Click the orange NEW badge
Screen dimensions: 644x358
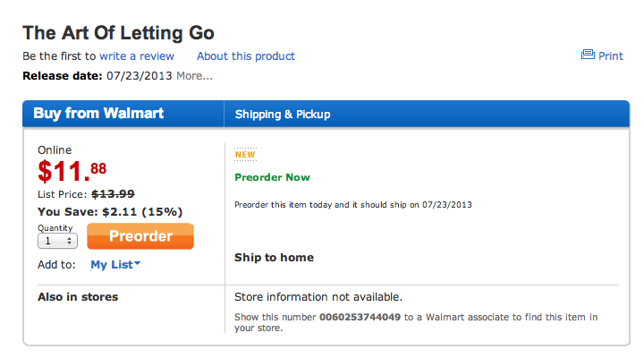[245, 154]
